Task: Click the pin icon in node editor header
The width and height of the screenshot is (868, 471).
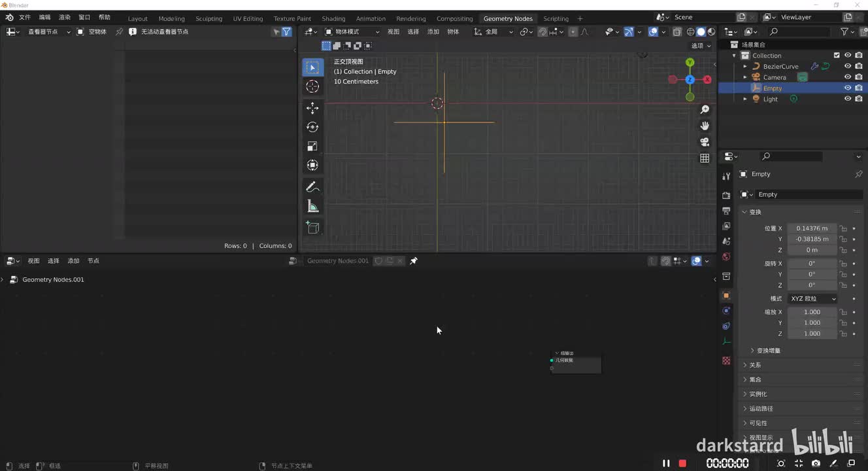Action: tap(414, 261)
